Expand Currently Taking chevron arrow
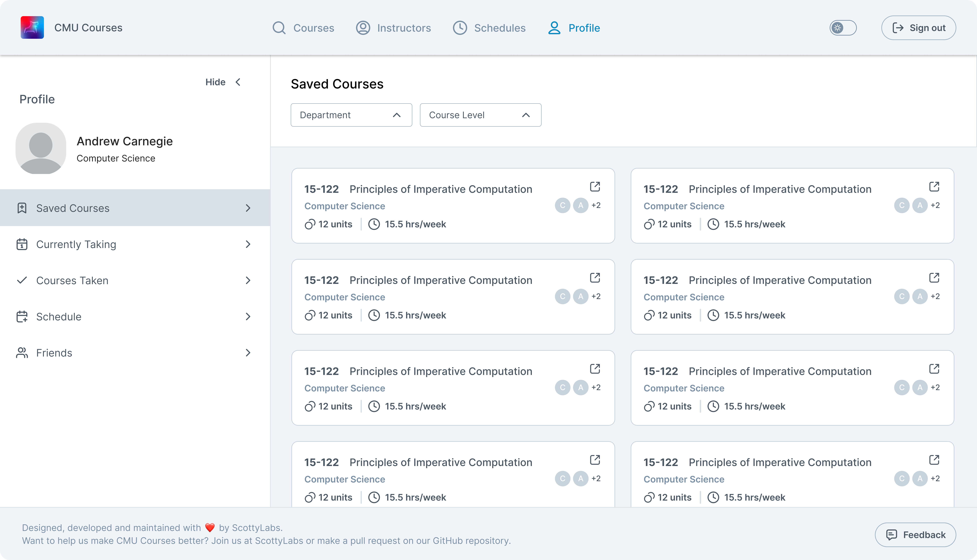Viewport: 977px width, 560px height. [248, 244]
